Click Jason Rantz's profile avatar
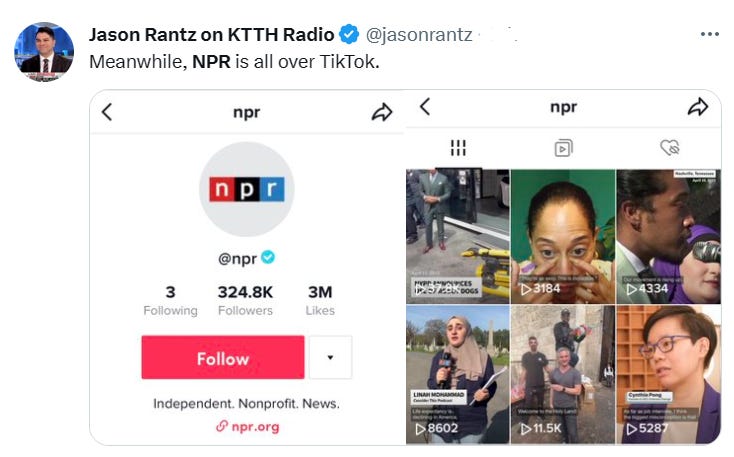Image resolution: width=734 pixels, height=457 pixels. 44,52
